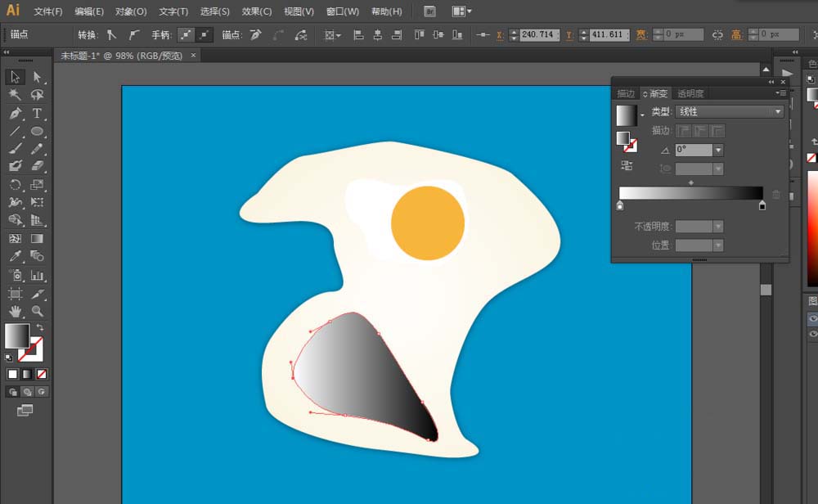Choose the Direct Selection tool

tap(37, 77)
